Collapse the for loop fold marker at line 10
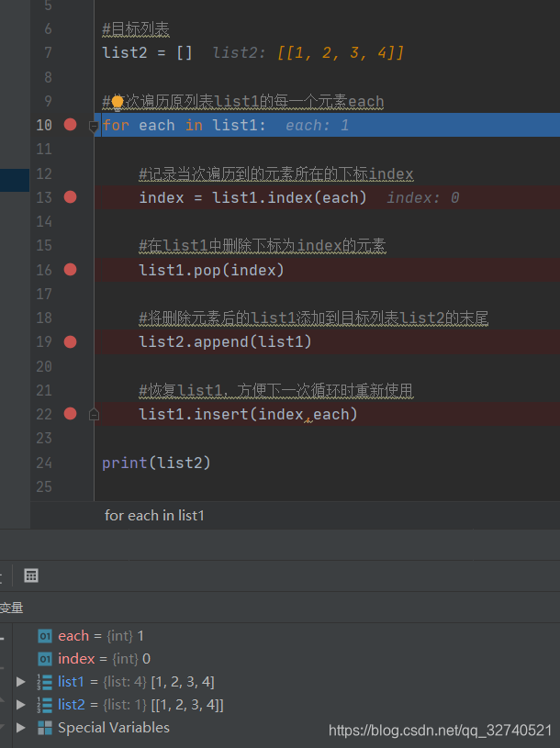The image size is (560, 748). [94, 127]
